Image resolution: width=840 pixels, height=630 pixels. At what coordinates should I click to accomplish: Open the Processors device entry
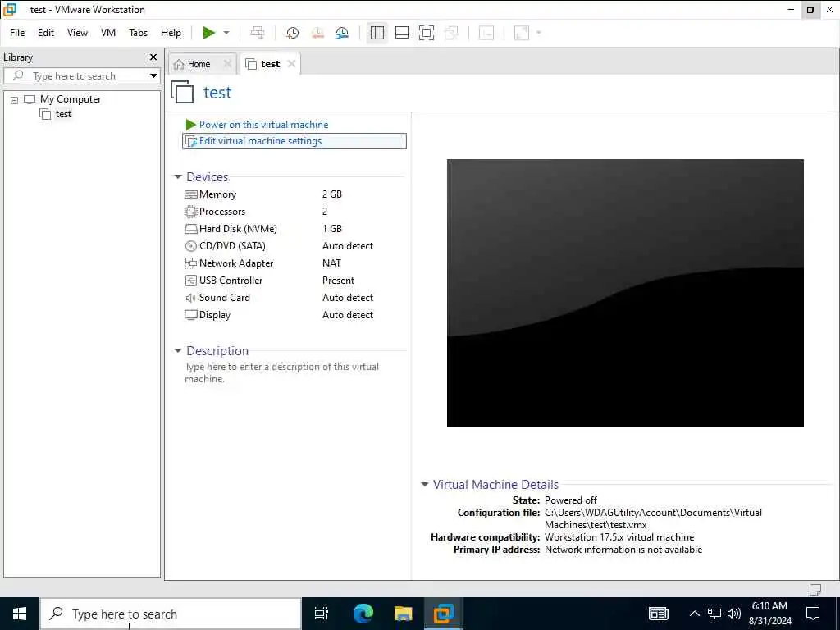(x=222, y=212)
